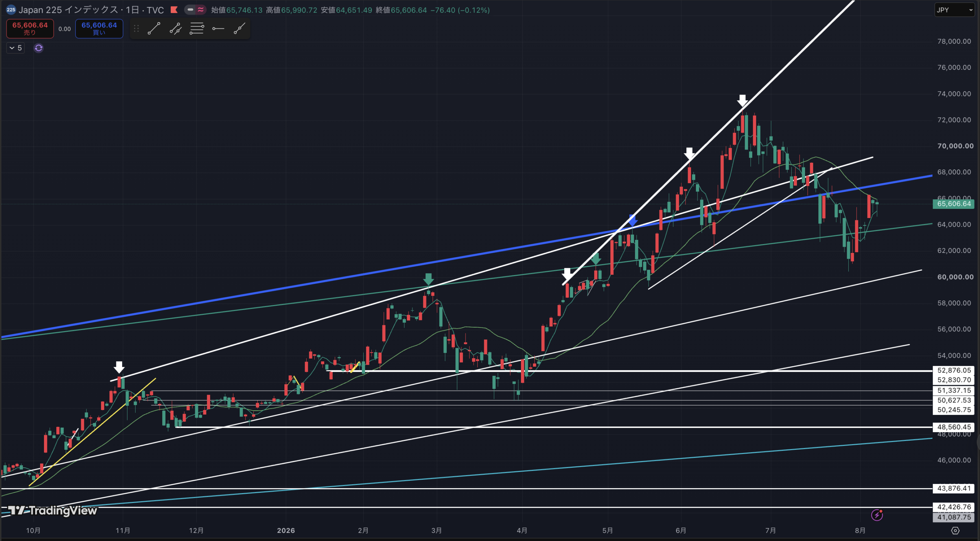The height and width of the screenshot is (541, 980).
Task: Click the red flag icon by symbol
Action: (x=174, y=10)
